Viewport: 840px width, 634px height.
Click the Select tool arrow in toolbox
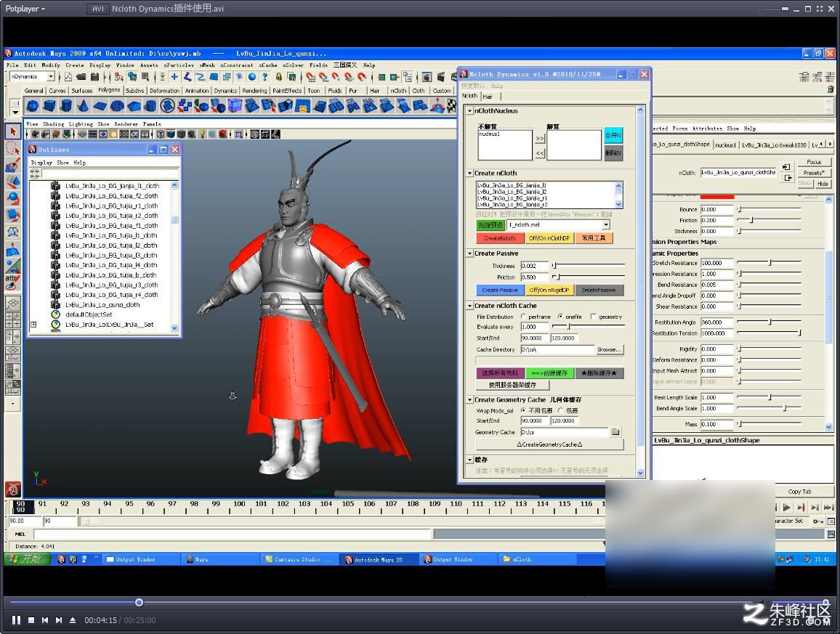[x=13, y=131]
